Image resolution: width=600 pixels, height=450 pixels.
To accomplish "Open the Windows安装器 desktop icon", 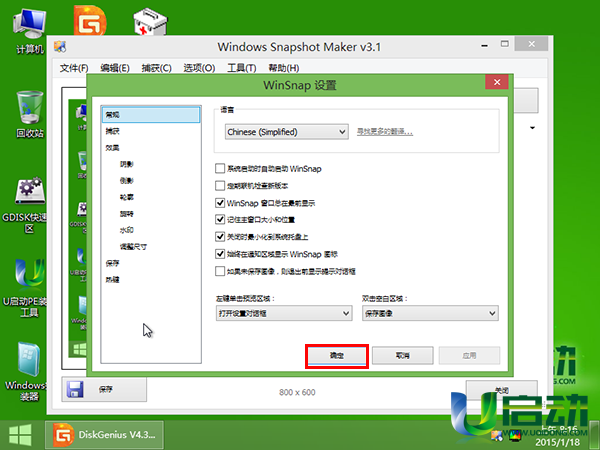I will coord(27,371).
